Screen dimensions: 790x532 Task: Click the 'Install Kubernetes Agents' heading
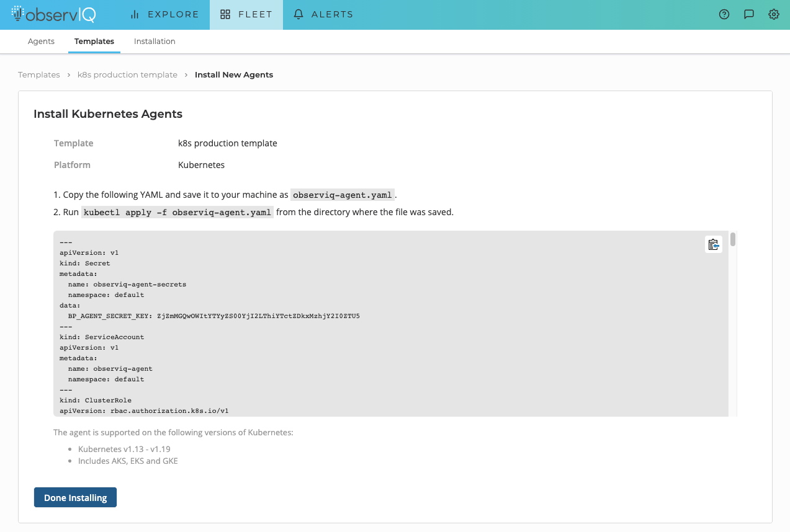pyautogui.click(x=108, y=114)
